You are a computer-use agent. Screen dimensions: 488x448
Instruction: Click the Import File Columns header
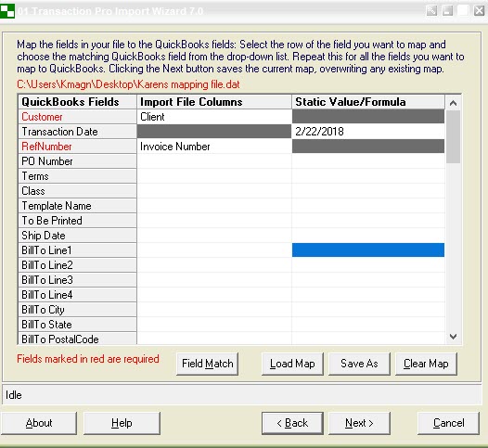(x=214, y=102)
